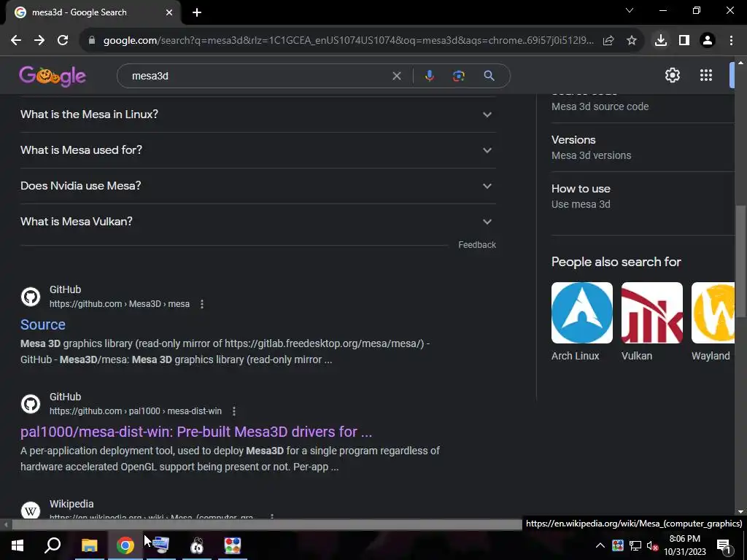Start voice search with the microphone icon
The height and width of the screenshot is (560, 747).
pyautogui.click(x=429, y=76)
